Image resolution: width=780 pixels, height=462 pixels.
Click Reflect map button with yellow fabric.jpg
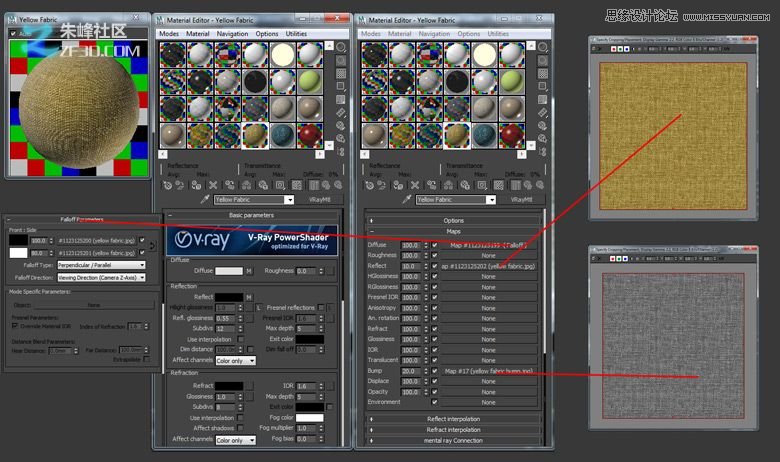[488, 266]
